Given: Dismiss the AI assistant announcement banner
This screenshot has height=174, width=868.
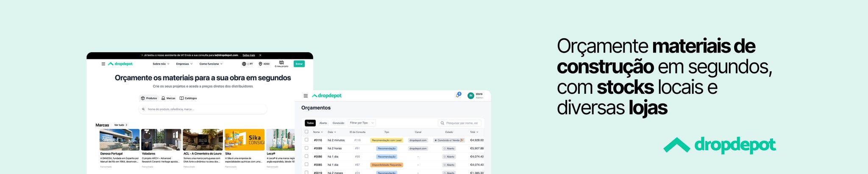Looking at the screenshot, I should pos(260,55).
